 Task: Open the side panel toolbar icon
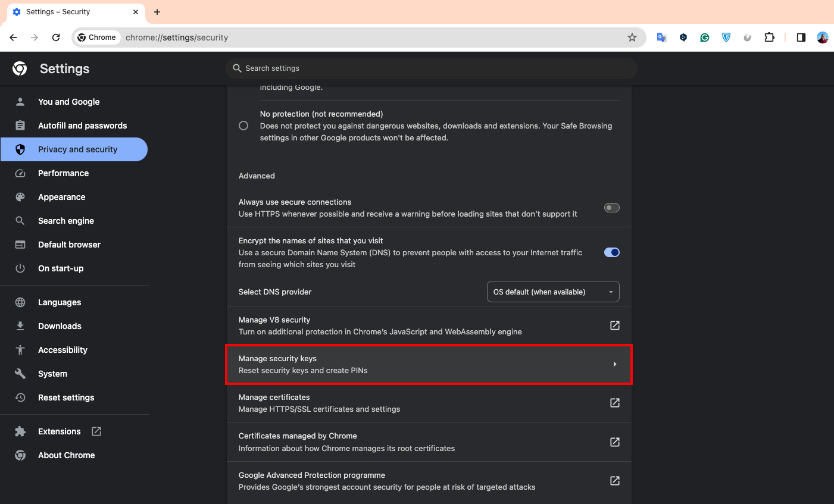coord(801,37)
